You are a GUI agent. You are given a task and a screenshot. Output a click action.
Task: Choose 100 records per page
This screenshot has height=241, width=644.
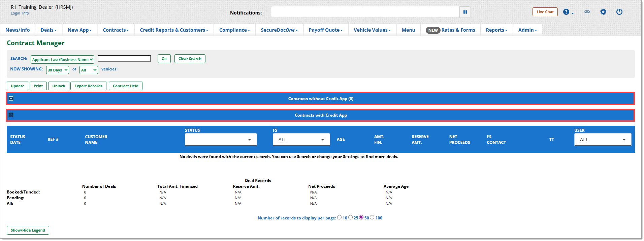pyautogui.click(x=372, y=218)
